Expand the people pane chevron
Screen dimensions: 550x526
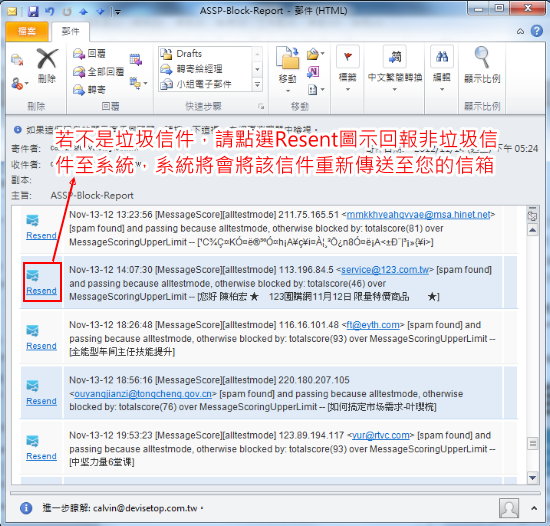click(x=534, y=508)
